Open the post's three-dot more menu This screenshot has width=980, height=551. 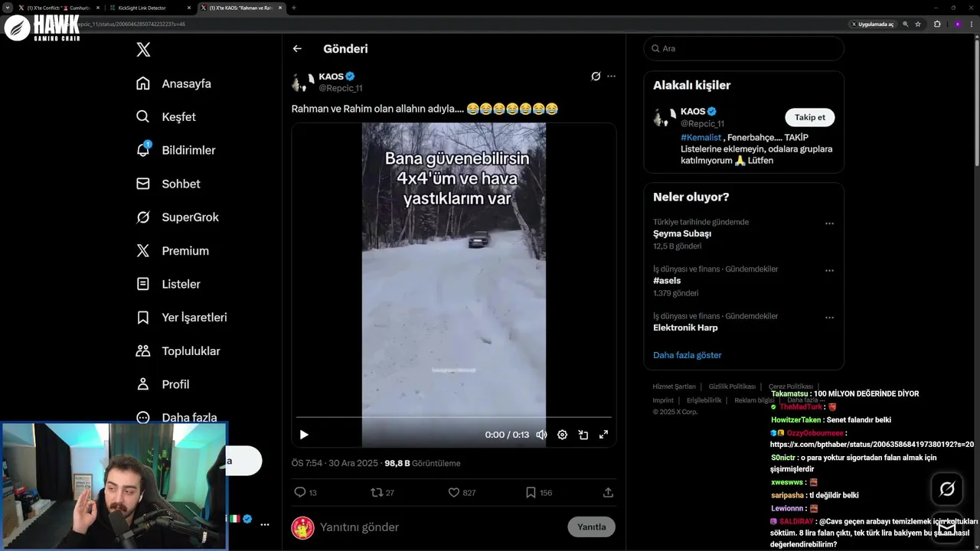pos(611,77)
